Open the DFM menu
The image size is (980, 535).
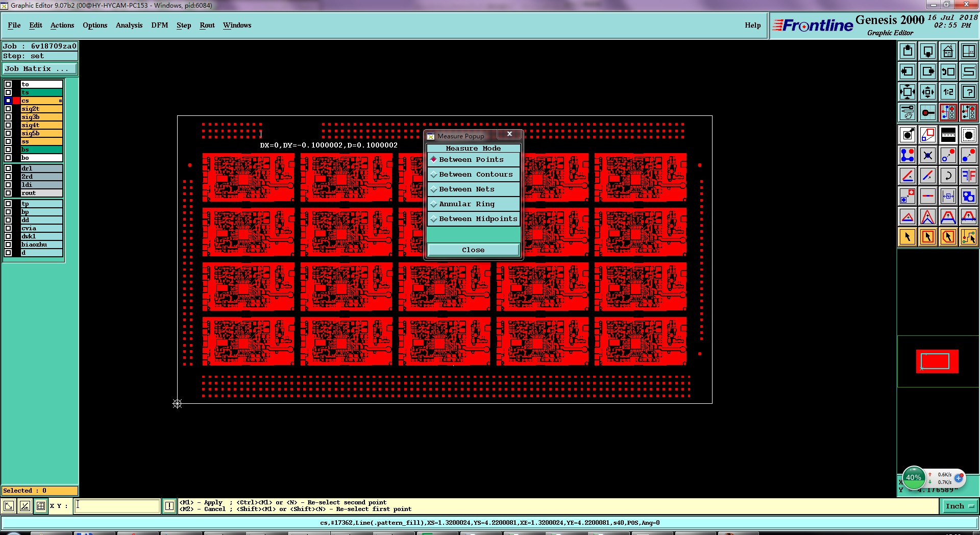click(x=159, y=25)
